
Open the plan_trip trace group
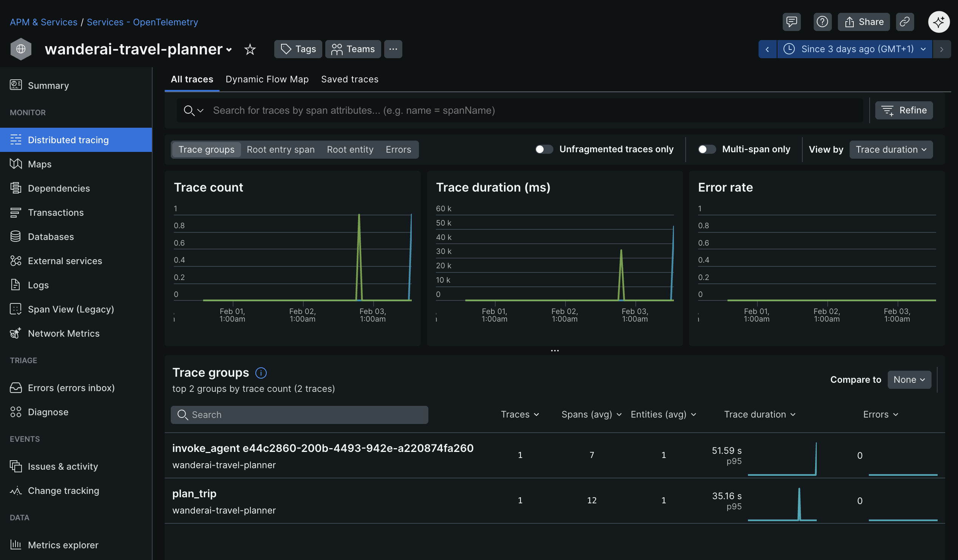coord(194,494)
